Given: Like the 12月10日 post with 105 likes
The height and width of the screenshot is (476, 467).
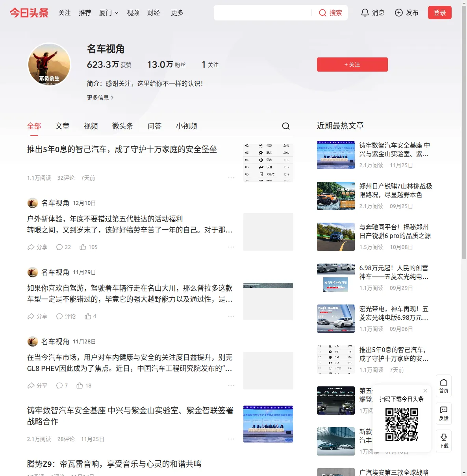Looking at the screenshot, I should [89, 247].
